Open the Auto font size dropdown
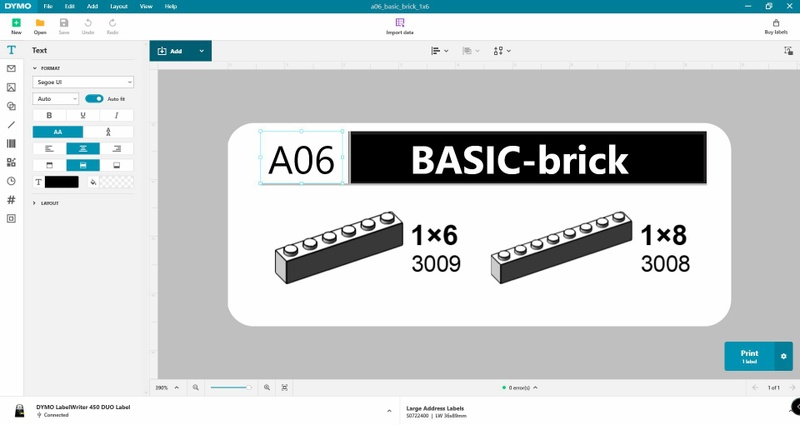The height and width of the screenshot is (425, 800). click(x=56, y=98)
